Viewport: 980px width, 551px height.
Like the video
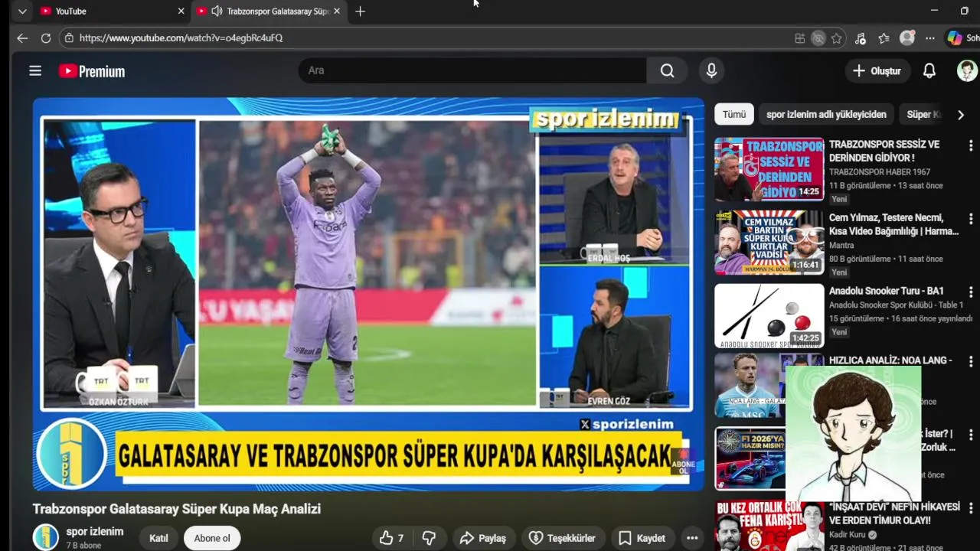393,538
